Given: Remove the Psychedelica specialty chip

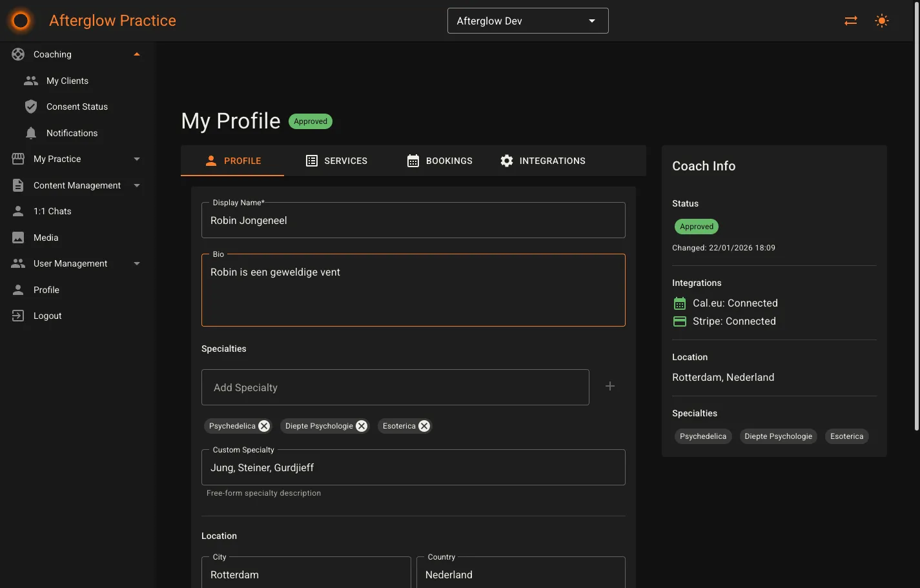Looking at the screenshot, I should 263,425.
